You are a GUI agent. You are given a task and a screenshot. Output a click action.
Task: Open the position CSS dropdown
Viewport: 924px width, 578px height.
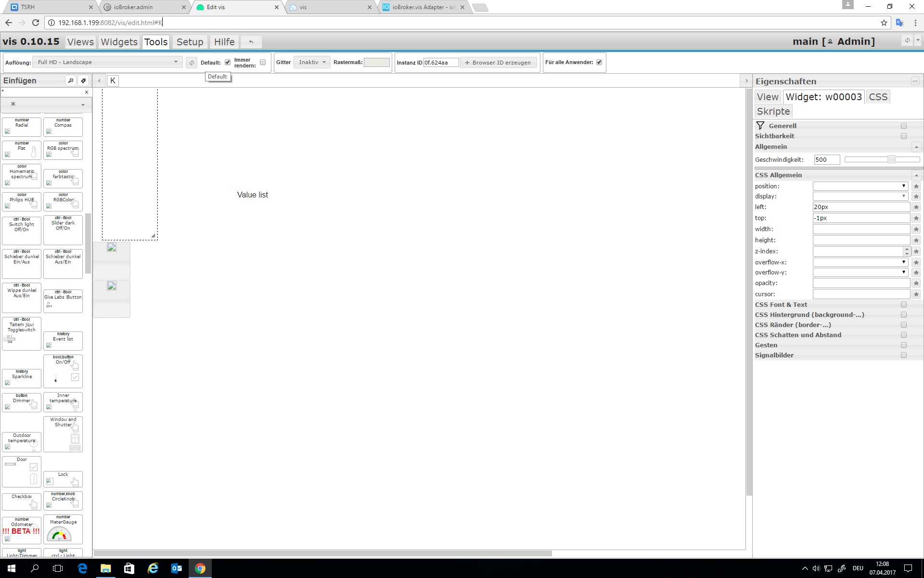tap(860, 186)
